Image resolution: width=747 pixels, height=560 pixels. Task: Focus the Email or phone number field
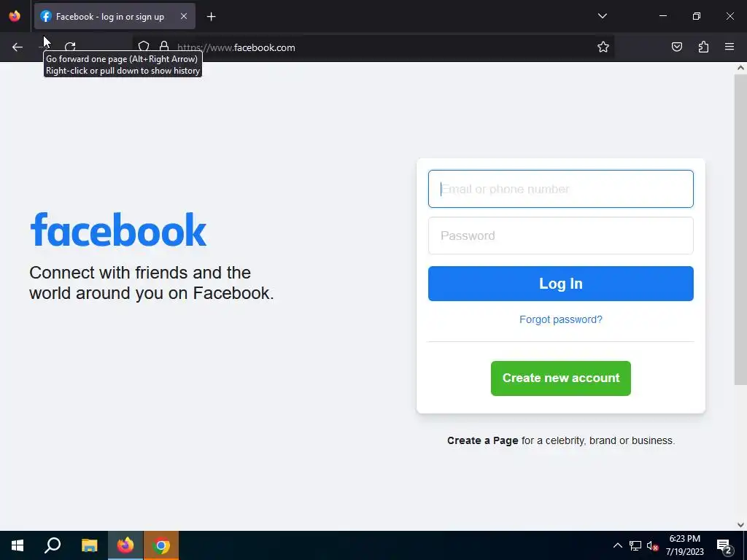tap(561, 189)
